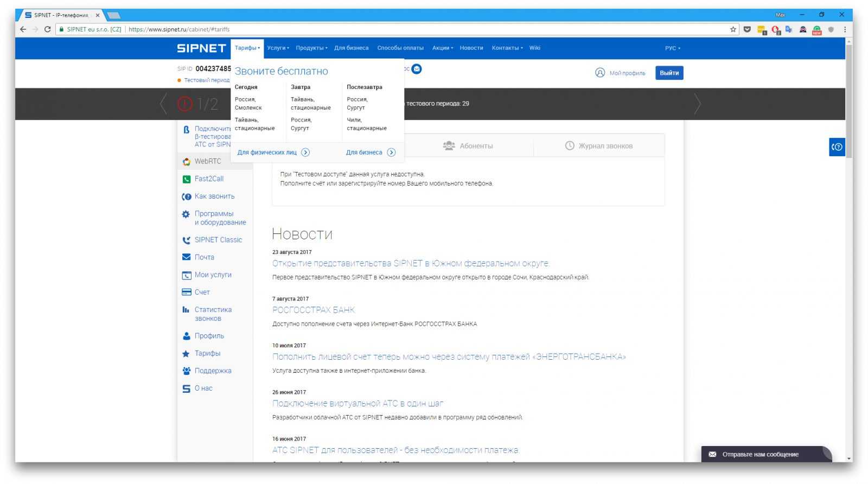Click the red alert icon beside 1/2
The image size is (868, 484).
(185, 104)
